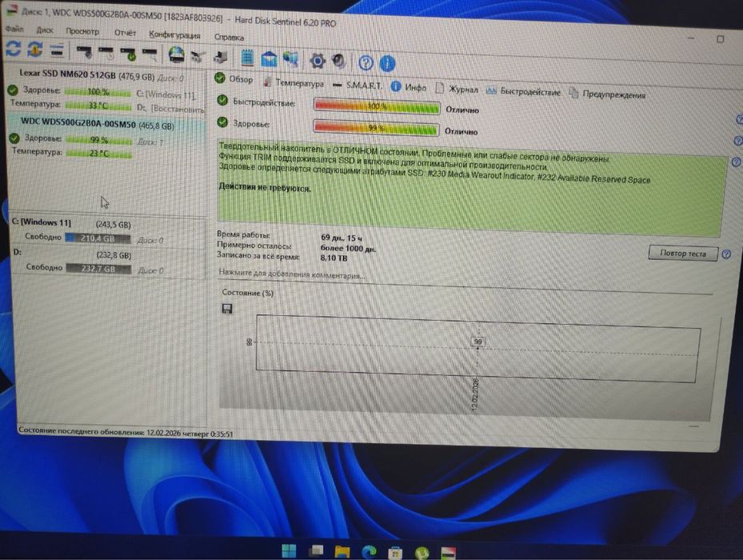Open the Windows Start menu
Screen dimensions: 743x560
point(289,550)
